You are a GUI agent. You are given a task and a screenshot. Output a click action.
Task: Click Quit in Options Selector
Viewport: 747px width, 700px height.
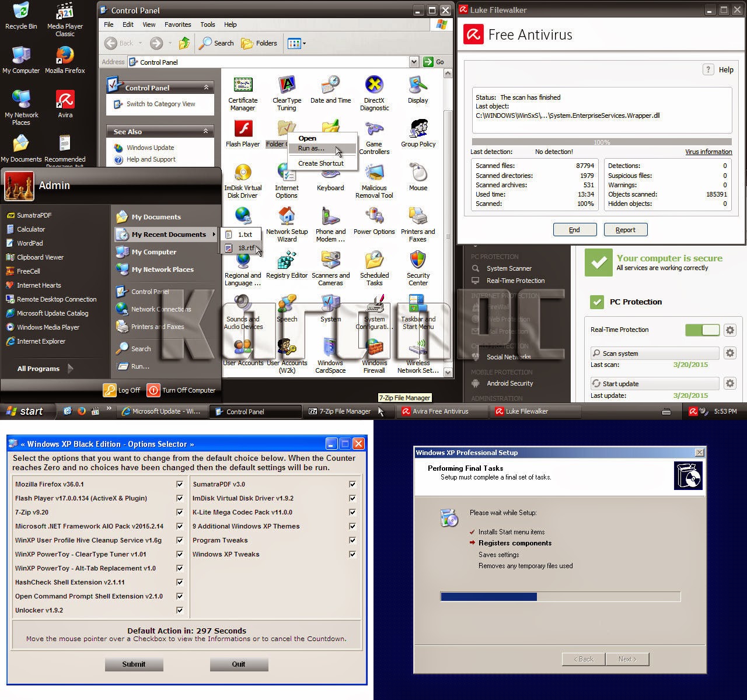tap(239, 664)
